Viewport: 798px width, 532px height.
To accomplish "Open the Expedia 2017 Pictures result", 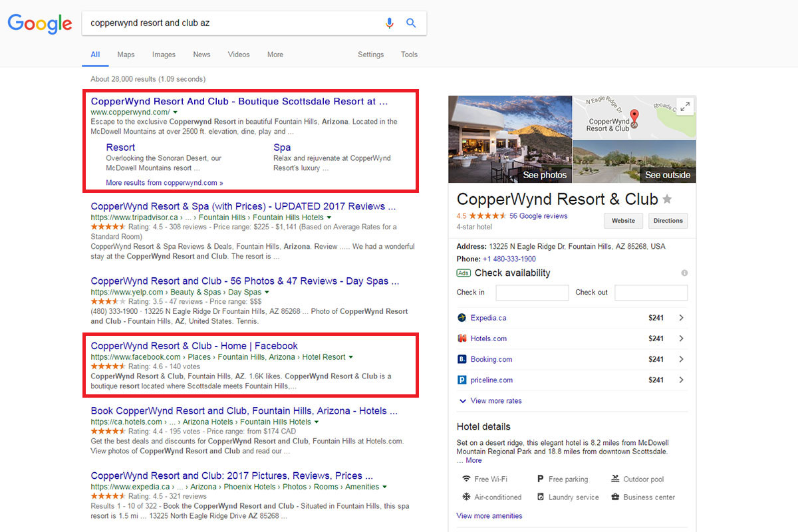I will 231,475.
